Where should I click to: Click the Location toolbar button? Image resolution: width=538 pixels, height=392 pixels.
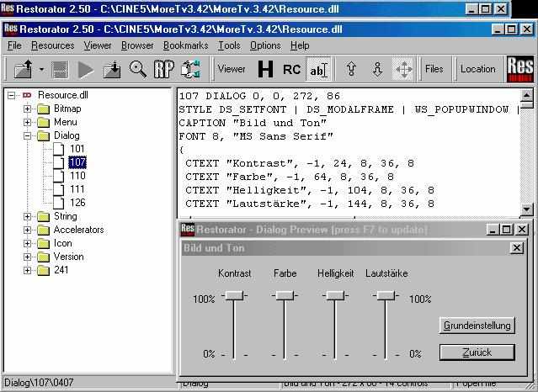coord(478,69)
